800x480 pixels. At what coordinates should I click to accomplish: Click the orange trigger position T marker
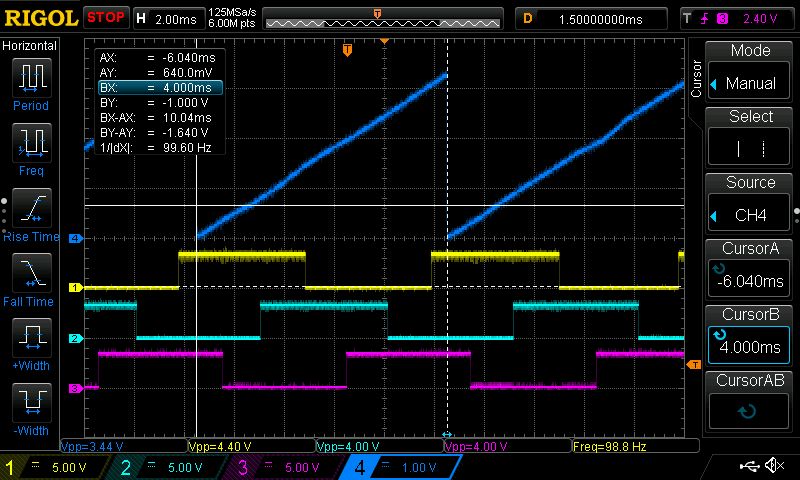click(x=347, y=50)
